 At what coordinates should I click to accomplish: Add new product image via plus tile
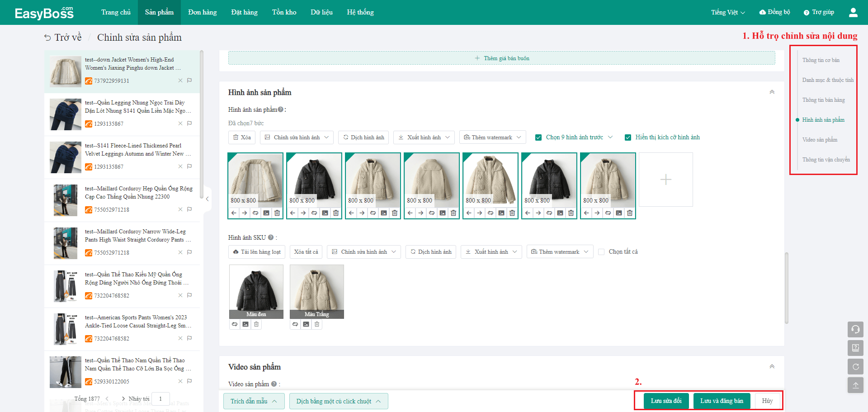point(666,180)
